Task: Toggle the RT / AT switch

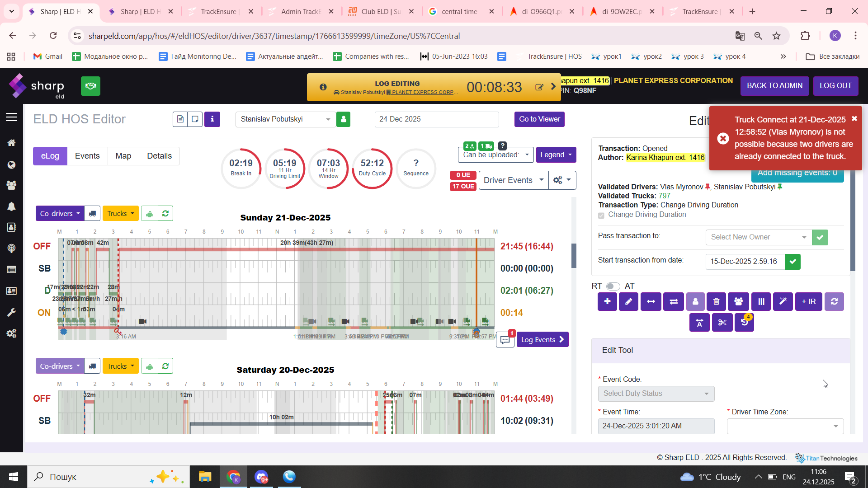Action: [x=613, y=286]
